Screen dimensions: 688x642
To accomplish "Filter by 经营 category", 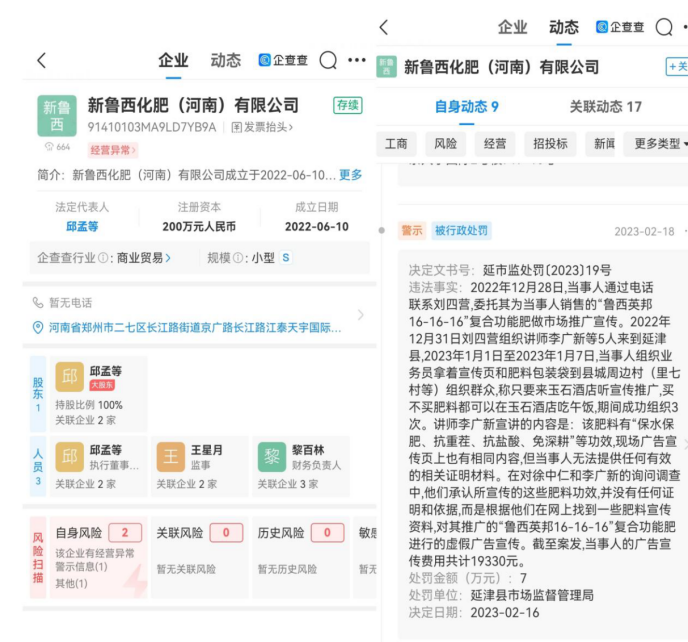I will click(495, 144).
